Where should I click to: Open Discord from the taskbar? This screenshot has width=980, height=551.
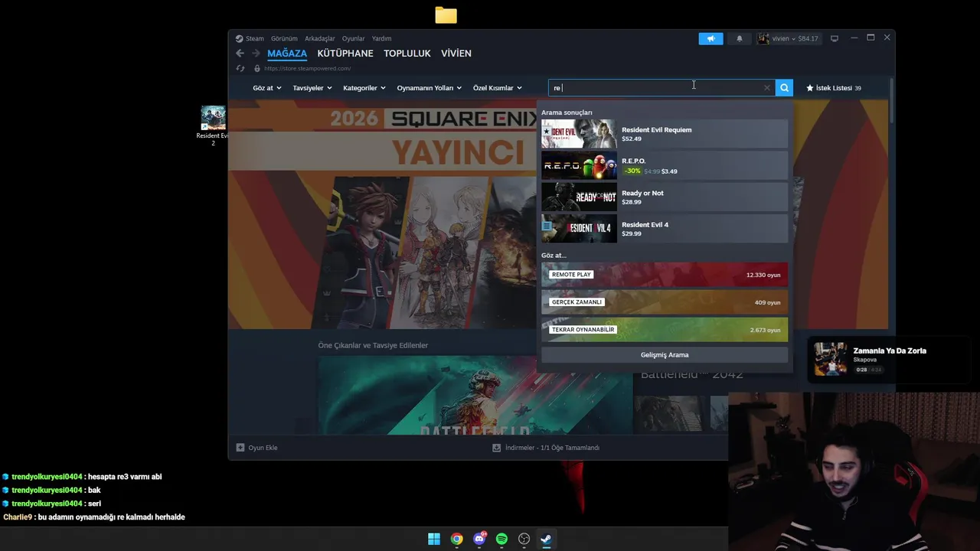(479, 539)
